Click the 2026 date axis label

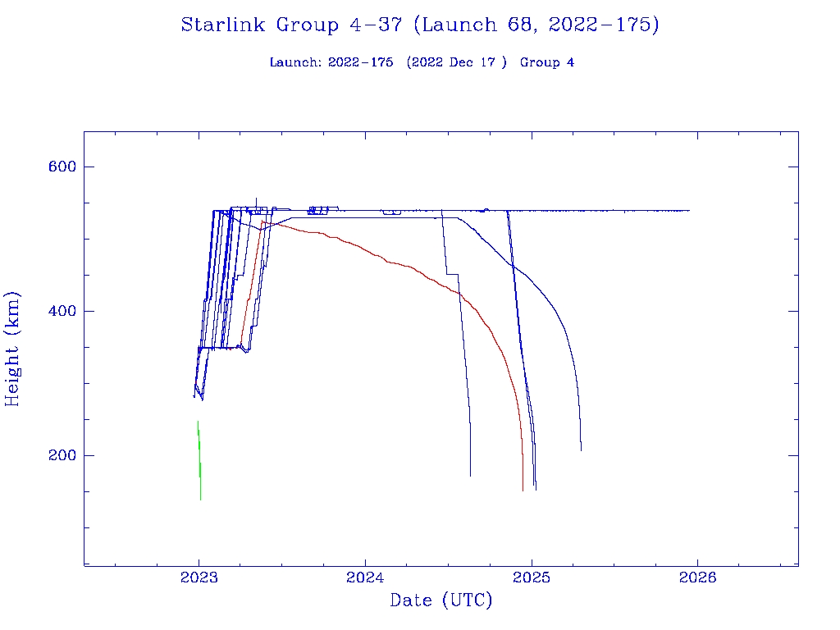point(698,577)
